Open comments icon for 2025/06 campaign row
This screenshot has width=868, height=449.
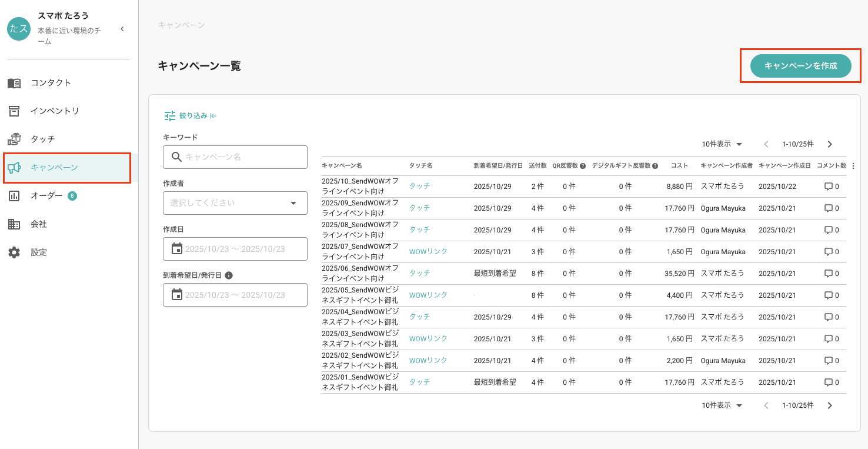(828, 274)
